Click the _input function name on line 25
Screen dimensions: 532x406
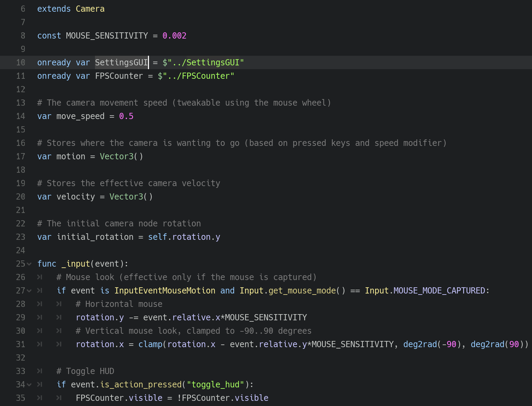[76, 264]
